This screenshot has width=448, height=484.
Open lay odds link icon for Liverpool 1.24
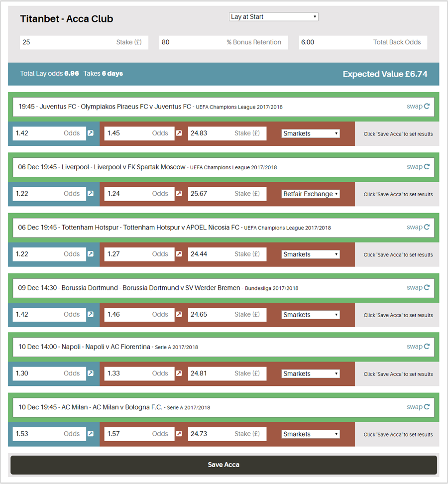[x=179, y=194]
